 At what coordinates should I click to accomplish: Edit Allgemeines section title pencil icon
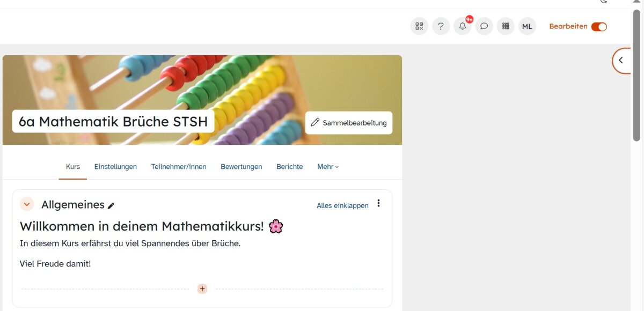[111, 205]
